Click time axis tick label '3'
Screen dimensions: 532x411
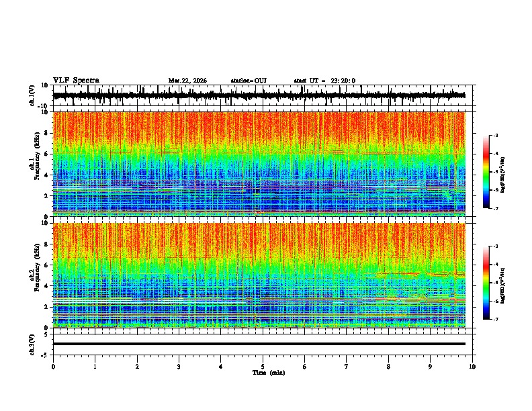click(x=179, y=367)
